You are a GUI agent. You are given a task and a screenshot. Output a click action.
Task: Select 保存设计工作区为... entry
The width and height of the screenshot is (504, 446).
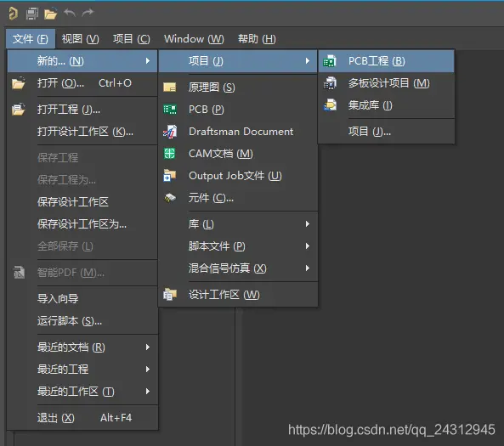coord(82,224)
